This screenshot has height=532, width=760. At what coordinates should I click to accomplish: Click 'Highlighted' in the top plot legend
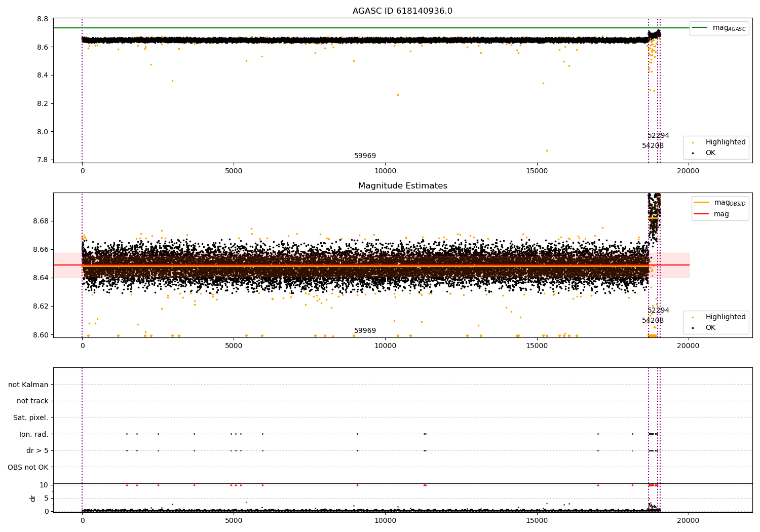pos(725,142)
